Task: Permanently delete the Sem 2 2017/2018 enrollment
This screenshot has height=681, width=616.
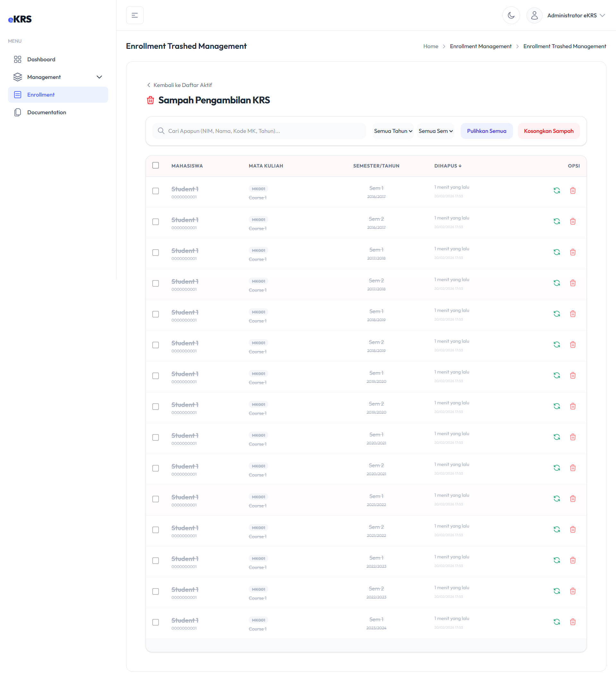Action: coord(573,283)
